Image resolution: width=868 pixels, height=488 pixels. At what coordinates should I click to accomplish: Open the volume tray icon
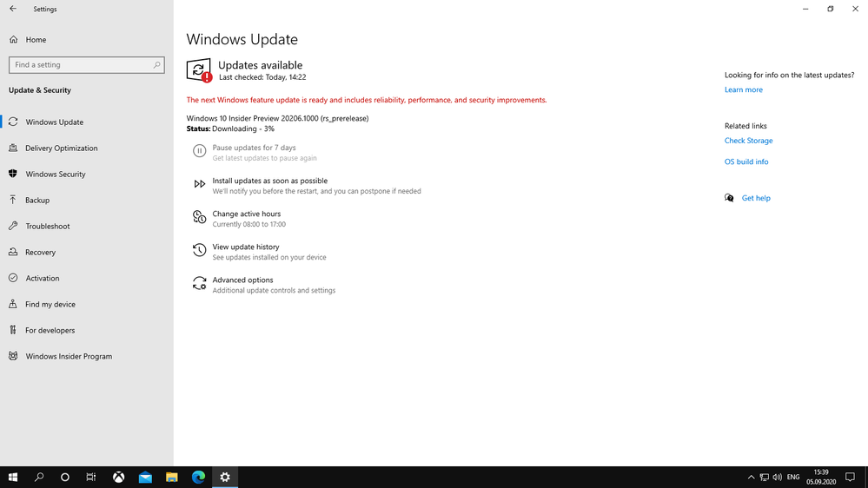(778, 477)
